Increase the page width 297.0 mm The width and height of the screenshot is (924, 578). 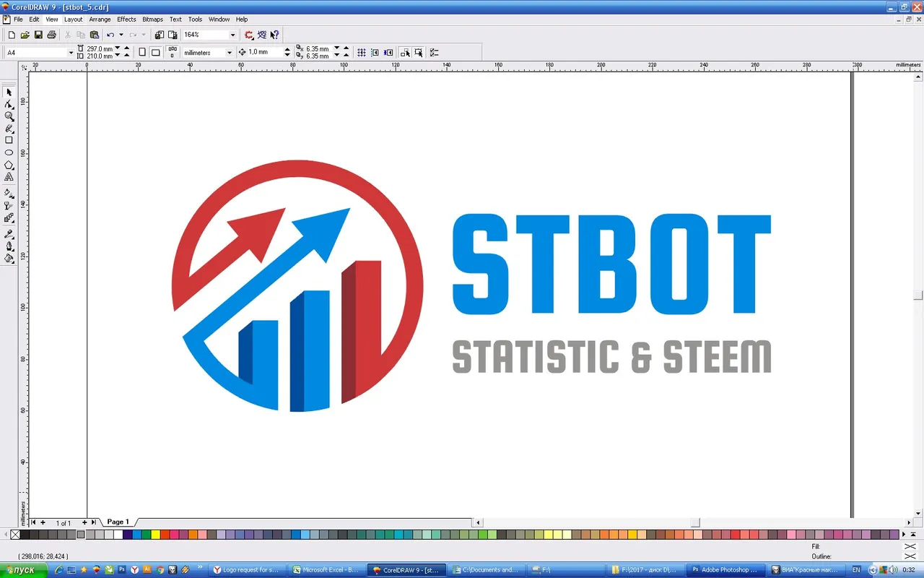(x=127, y=48)
